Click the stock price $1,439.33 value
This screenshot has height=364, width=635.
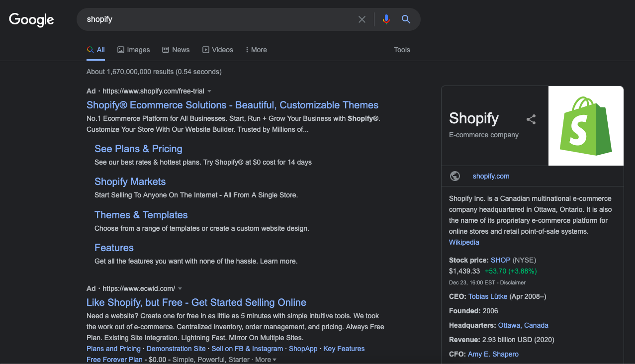pos(464,271)
